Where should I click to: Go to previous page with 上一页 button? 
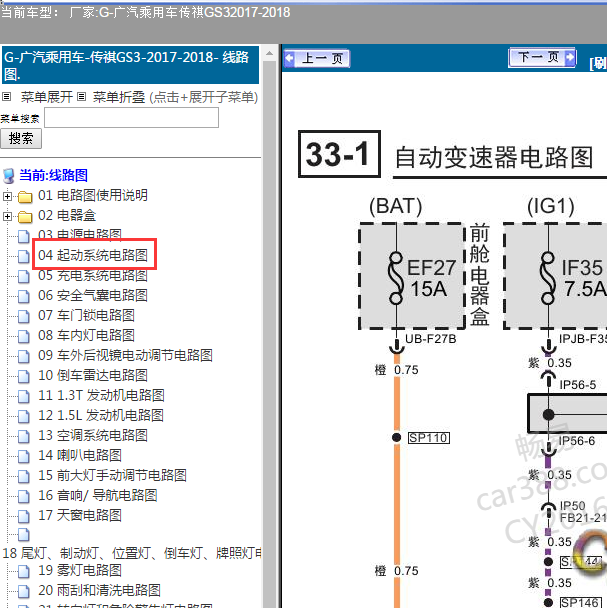316,59
